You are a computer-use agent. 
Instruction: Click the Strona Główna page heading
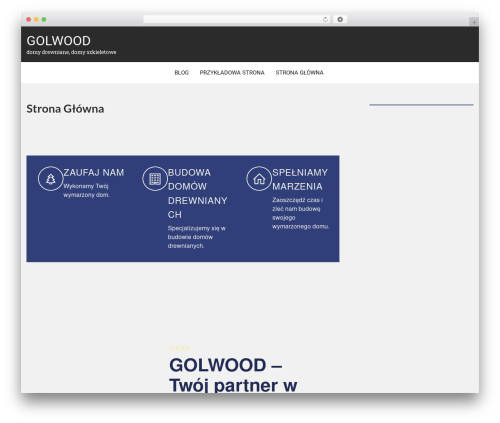point(65,109)
